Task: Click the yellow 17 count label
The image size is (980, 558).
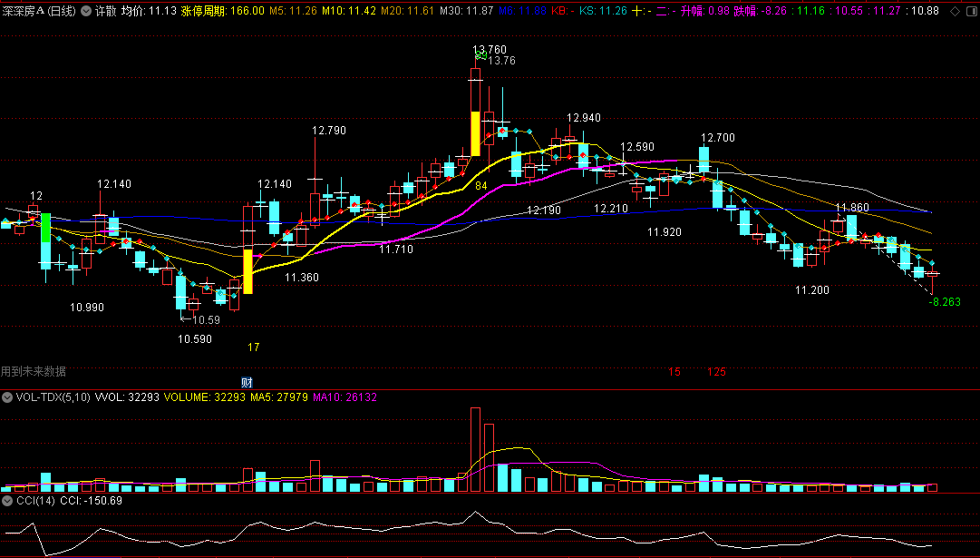Action: tap(253, 348)
